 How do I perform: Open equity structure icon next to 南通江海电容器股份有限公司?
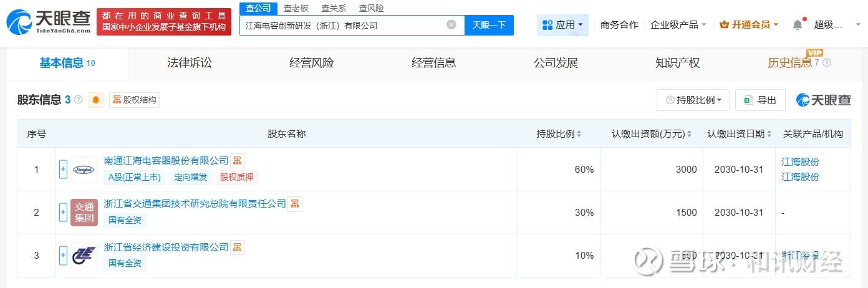(238, 161)
